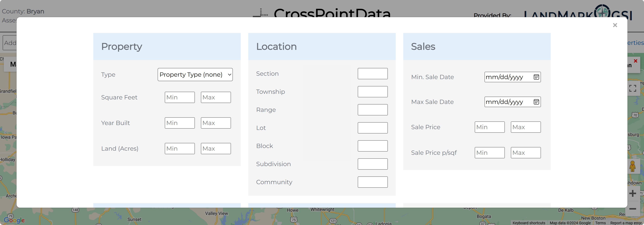Open calendar picker for Max Sale Date
The image size is (644, 225).
click(x=536, y=102)
